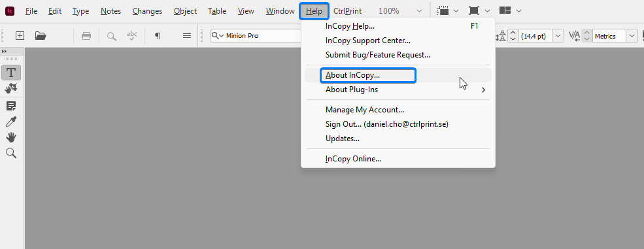Open the Object menu
The height and width of the screenshot is (249, 644).
185,11
